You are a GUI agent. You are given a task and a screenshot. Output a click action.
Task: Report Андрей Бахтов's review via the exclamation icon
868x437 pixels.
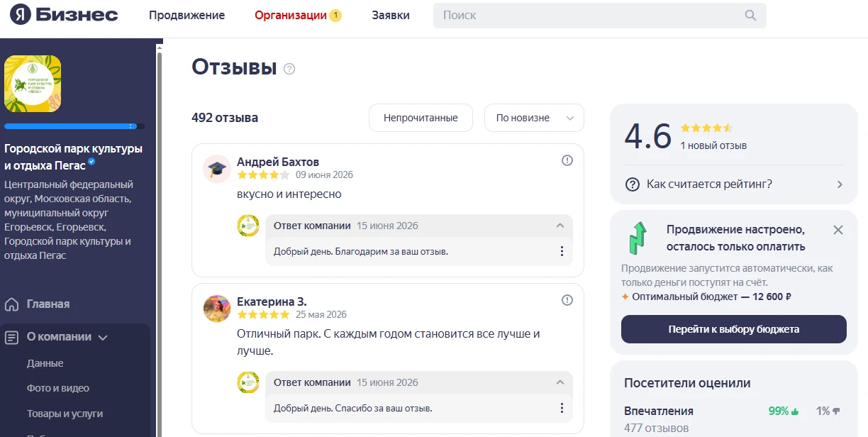tap(567, 160)
